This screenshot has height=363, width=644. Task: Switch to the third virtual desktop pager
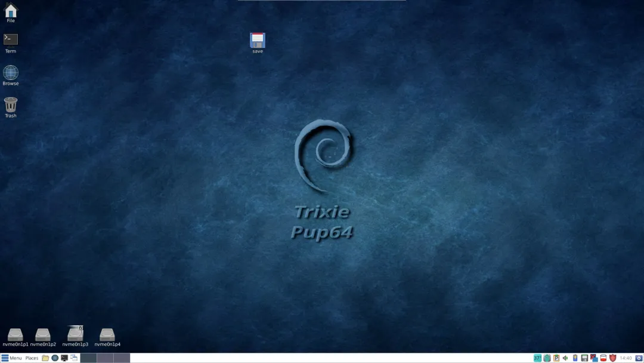[x=122, y=358]
